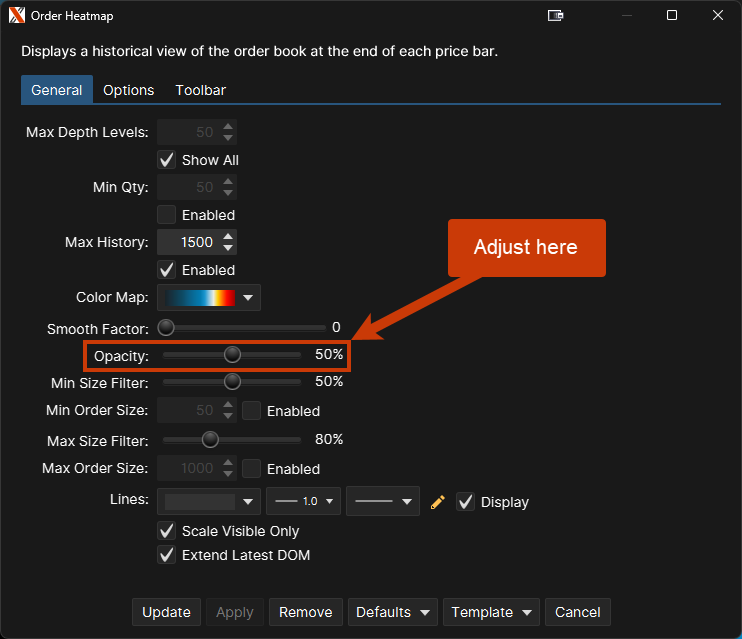Uncheck Scale Visible Only option
The width and height of the screenshot is (742, 639).
tap(167, 531)
